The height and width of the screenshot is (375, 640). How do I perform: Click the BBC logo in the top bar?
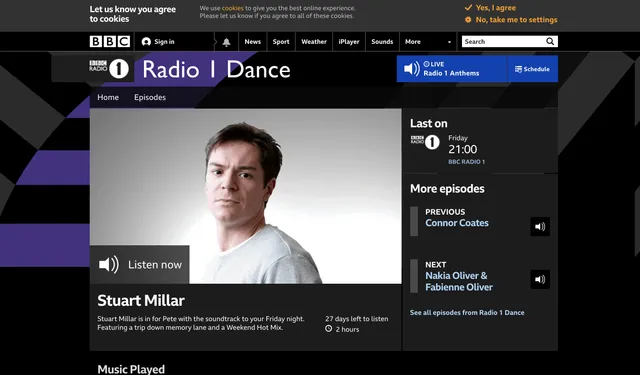pos(109,42)
